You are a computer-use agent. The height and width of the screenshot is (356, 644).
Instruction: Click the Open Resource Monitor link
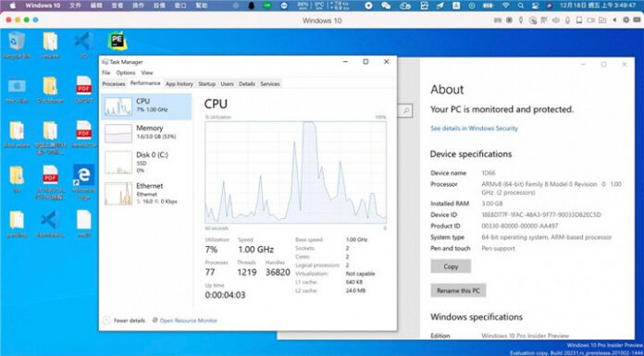[x=189, y=320]
